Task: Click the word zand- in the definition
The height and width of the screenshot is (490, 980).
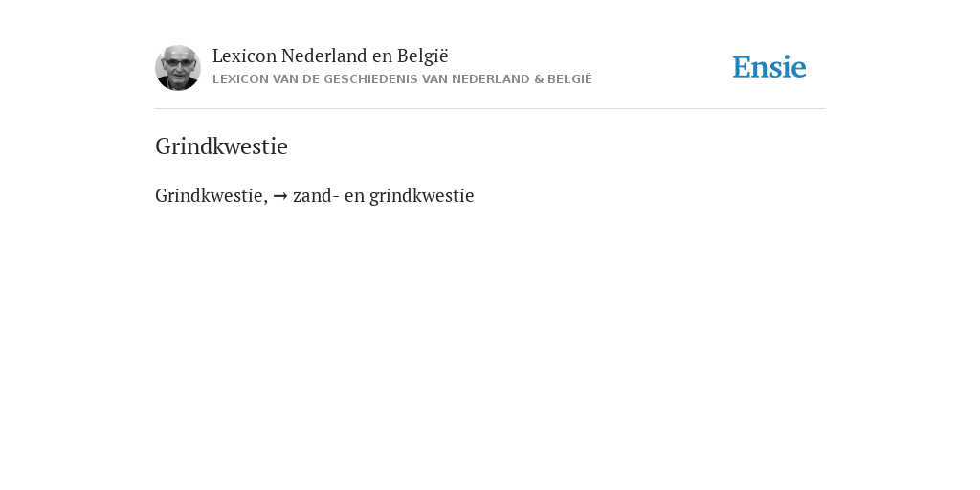Action: [316, 195]
